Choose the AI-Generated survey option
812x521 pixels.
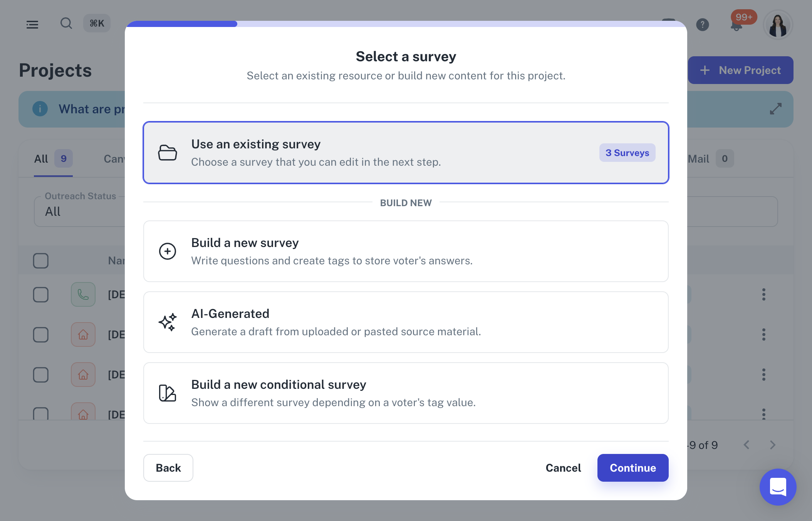(406, 322)
